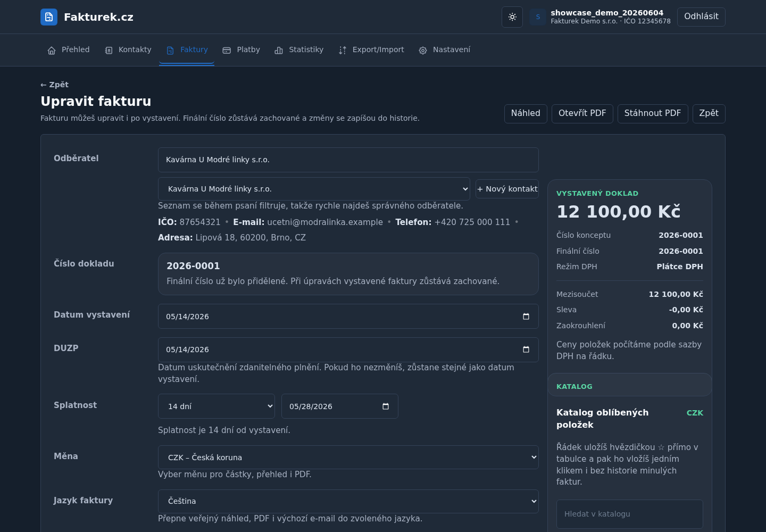This screenshot has height=532, width=766.
Task: Click the showcase_demo_20260604 username
Action: 607,13
